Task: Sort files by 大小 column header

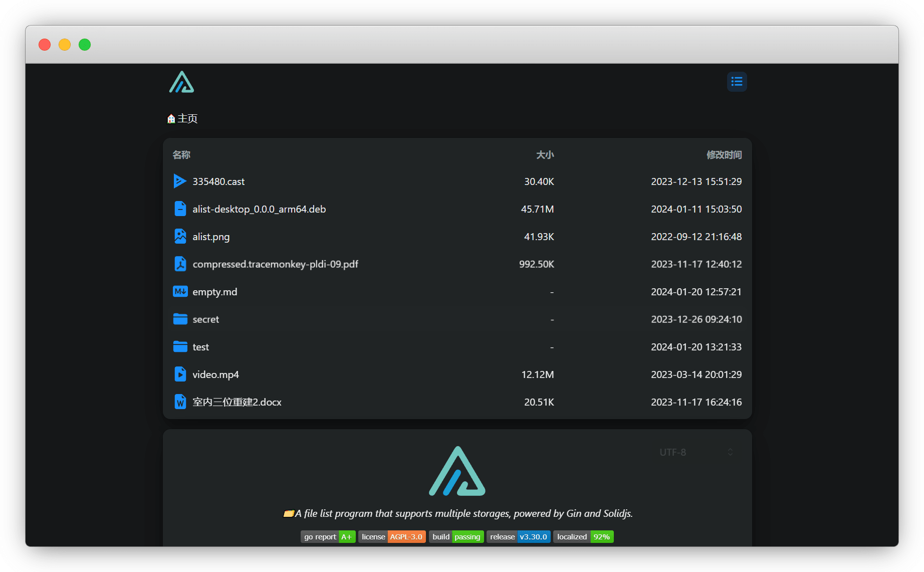Action: tap(545, 155)
